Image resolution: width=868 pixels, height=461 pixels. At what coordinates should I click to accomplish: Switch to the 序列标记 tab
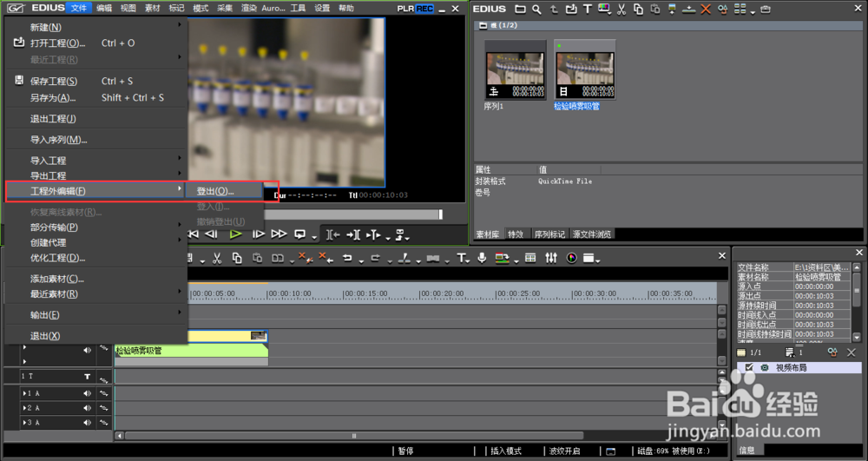[549, 234]
